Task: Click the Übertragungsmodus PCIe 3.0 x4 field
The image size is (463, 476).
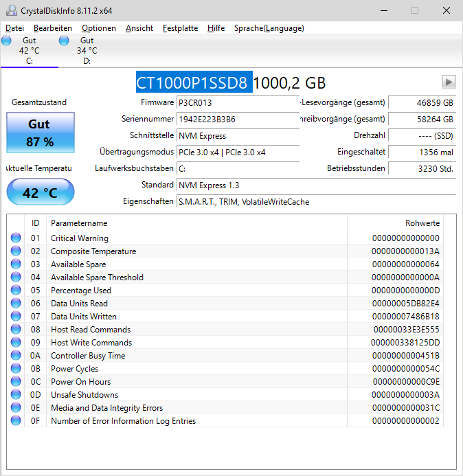Action: coord(238,152)
